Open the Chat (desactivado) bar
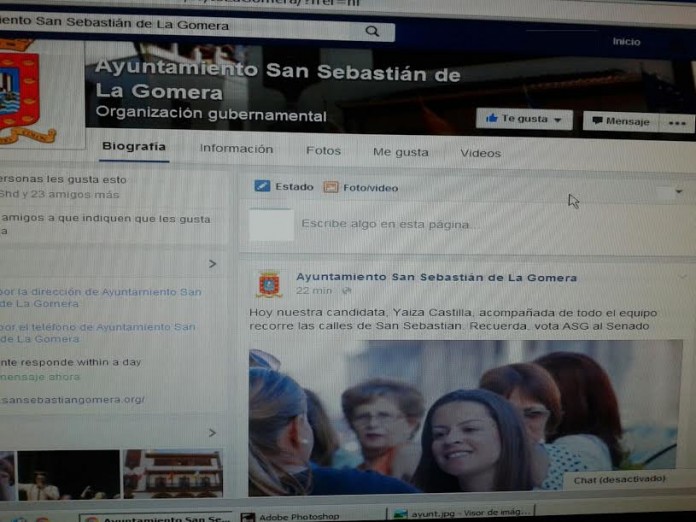 (620, 479)
